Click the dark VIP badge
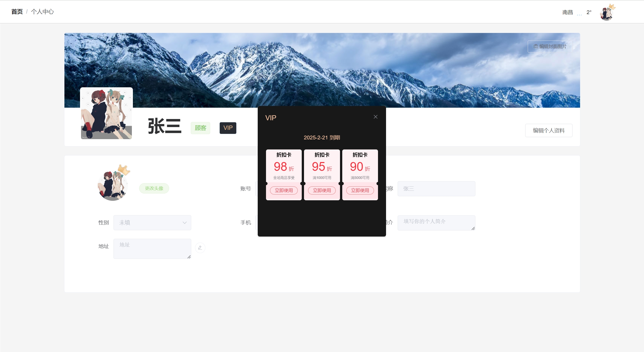Image resolution: width=644 pixels, height=352 pixels. tap(228, 128)
